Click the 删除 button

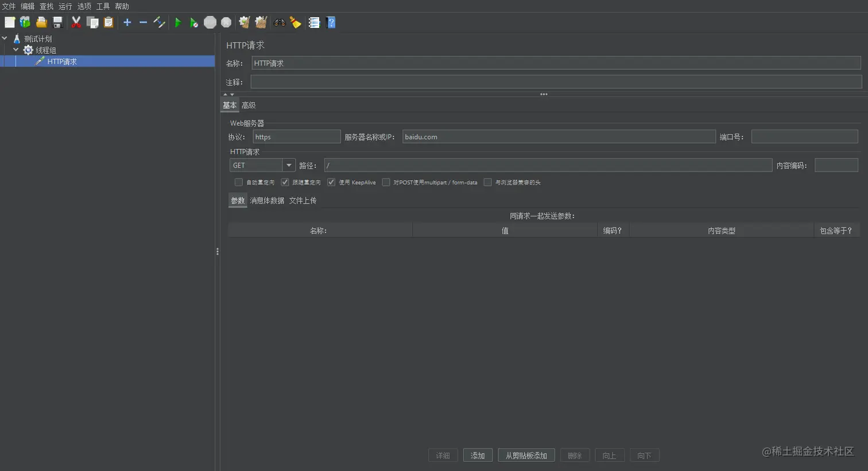click(575, 456)
